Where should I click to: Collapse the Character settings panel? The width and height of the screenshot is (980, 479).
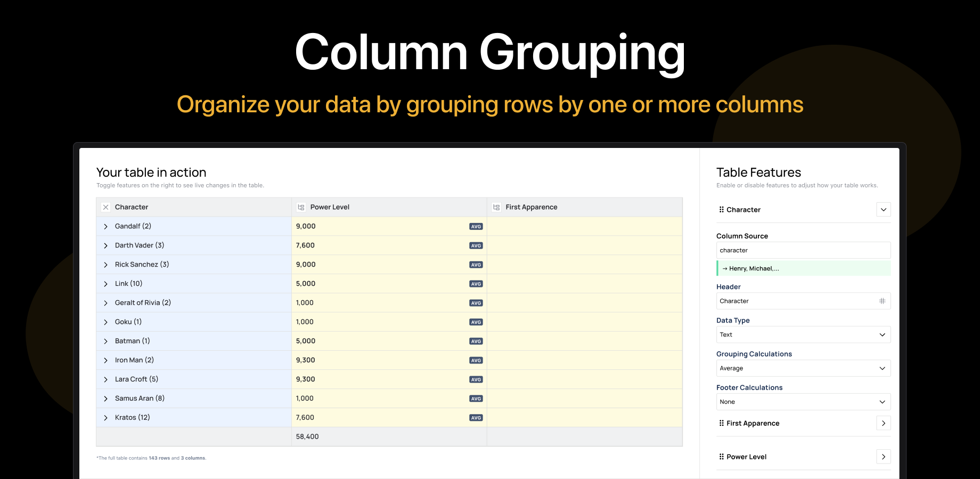(x=884, y=209)
